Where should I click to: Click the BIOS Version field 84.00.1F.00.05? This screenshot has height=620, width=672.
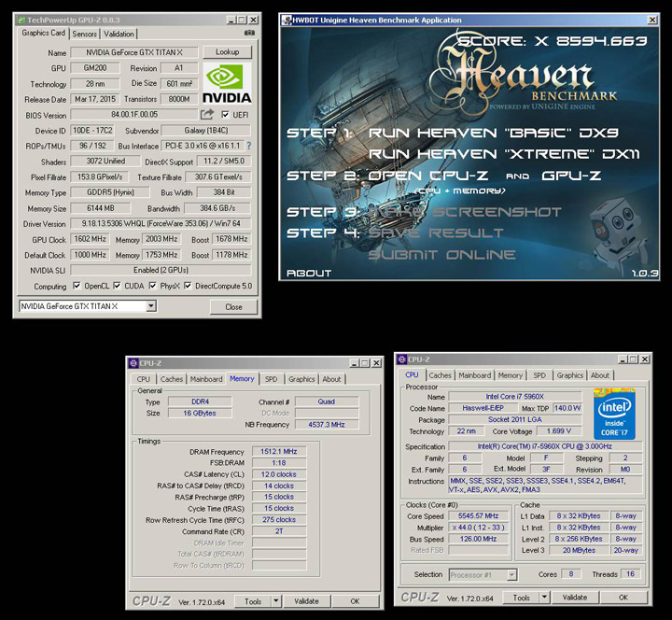tap(134, 115)
